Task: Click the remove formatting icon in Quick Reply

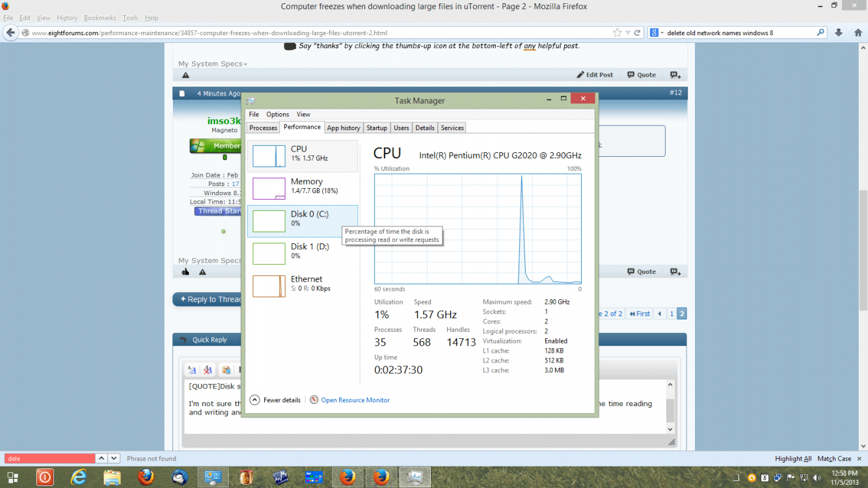Action: 208,370
